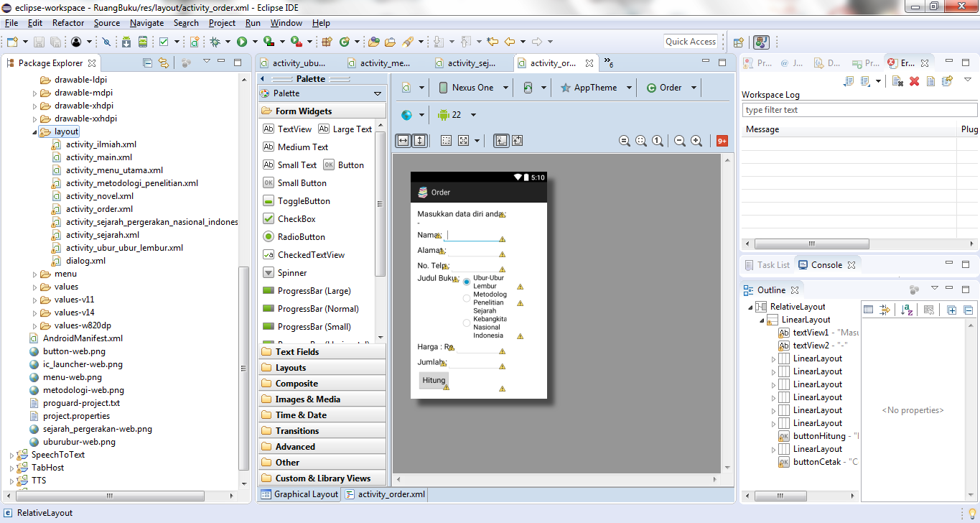Open the Project menu

coord(222,23)
